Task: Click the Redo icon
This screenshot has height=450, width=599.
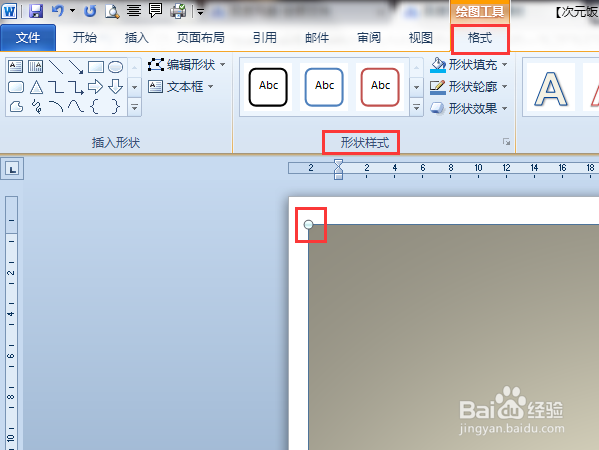Action: (90, 11)
